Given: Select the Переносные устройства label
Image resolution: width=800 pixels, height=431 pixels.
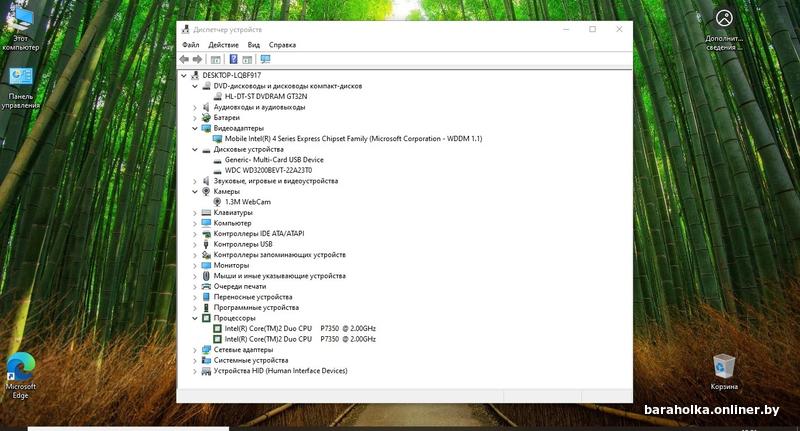Looking at the screenshot, I should pyautogui.click(x=253, y=297).
